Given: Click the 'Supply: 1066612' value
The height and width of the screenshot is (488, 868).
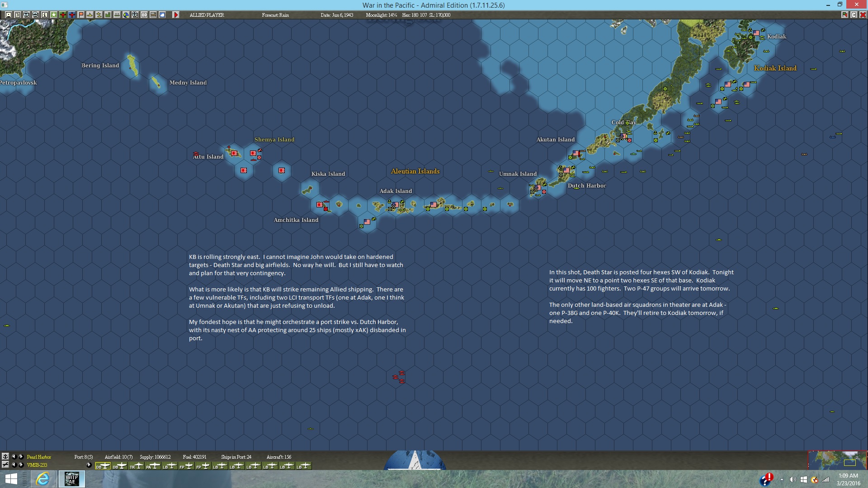Looking at the screenshot, I should point(155,457).
